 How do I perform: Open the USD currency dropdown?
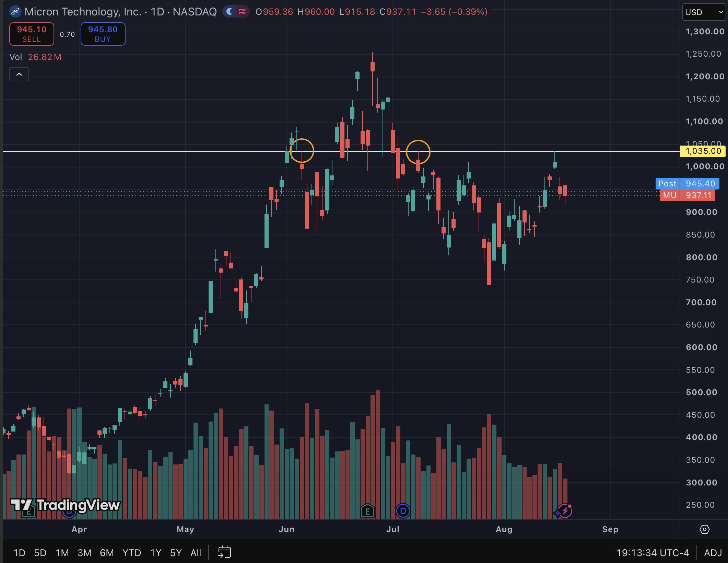pyautogui.click(x=704, y=12)
